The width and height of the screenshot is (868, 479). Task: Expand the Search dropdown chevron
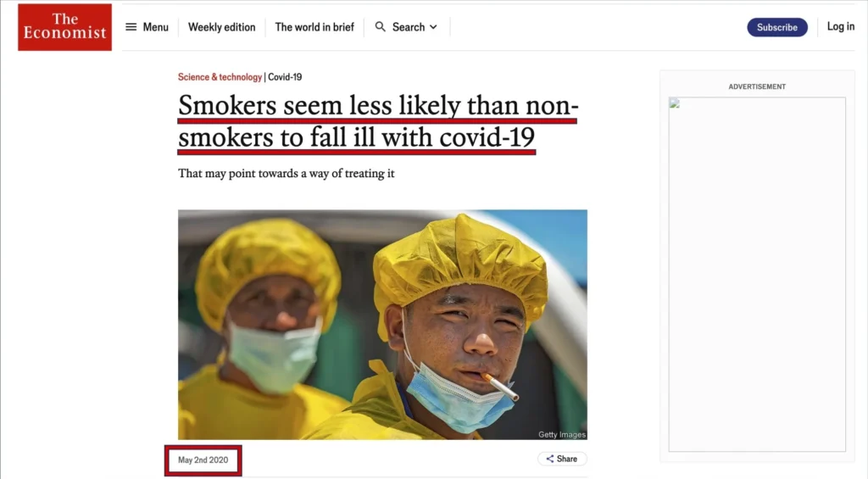pos(433,26)
